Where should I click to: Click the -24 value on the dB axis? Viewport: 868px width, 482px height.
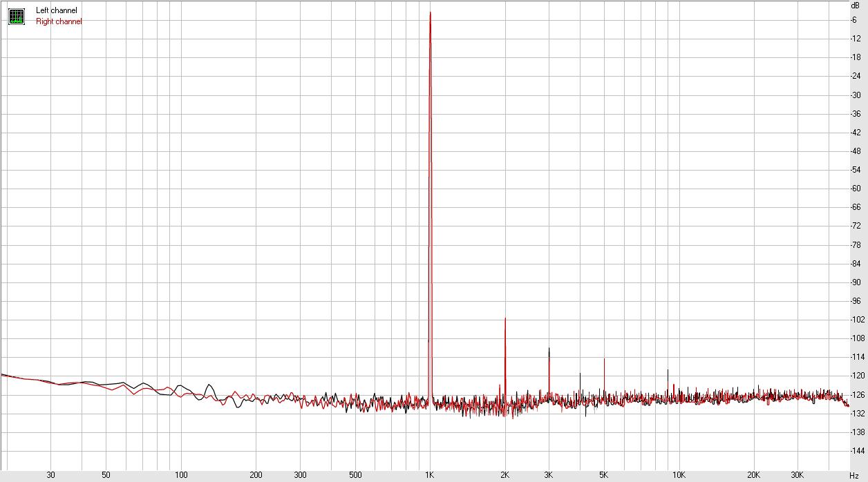pos(855,76)
